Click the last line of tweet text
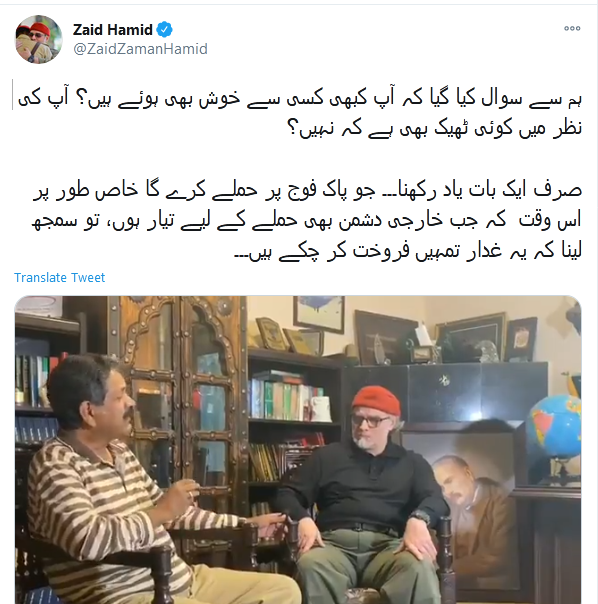 coord(408,251)
